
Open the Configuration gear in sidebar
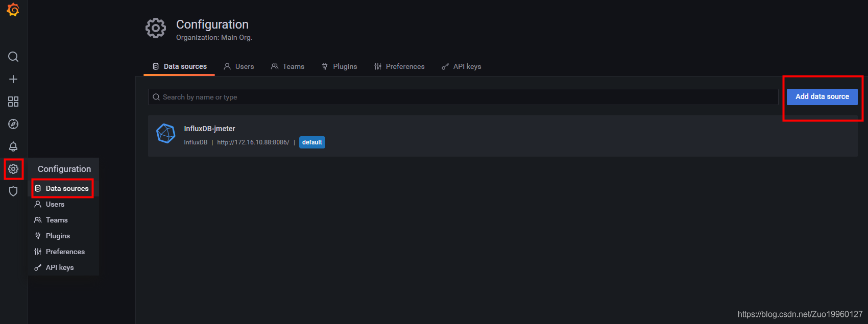13,169
